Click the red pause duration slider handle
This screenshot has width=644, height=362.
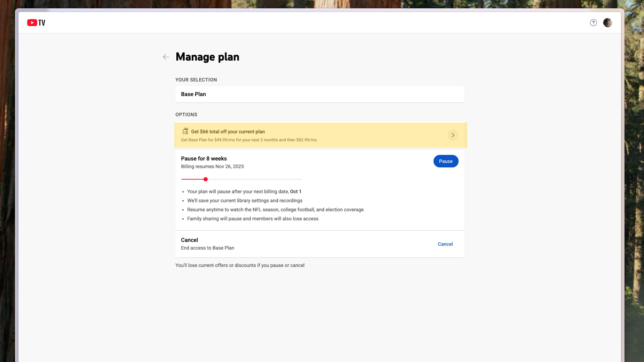coord(206,179)
